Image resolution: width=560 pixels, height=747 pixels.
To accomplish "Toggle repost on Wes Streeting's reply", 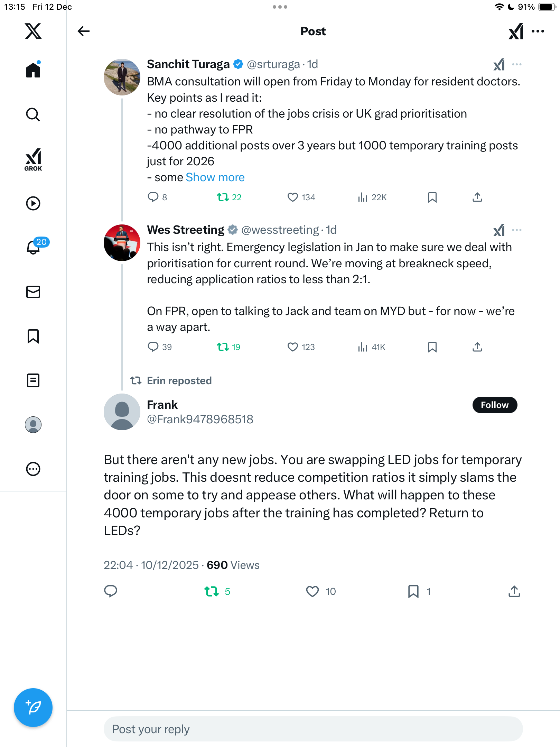I will click(223, 347).
